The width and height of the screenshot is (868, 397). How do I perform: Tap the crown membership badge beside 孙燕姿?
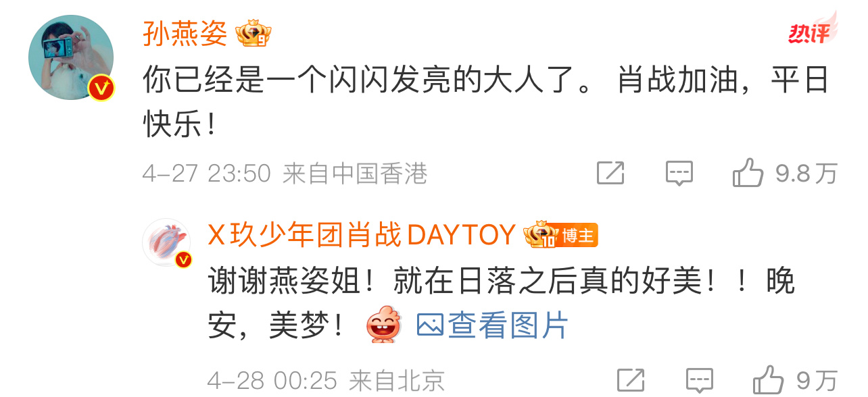click(254, 34)
